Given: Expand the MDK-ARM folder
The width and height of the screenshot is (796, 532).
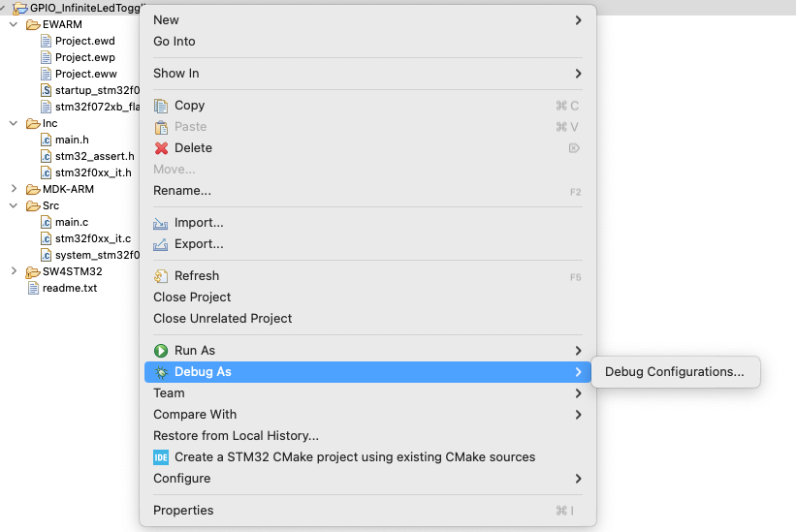Looking at the screenshot, I should pos(14,189).
